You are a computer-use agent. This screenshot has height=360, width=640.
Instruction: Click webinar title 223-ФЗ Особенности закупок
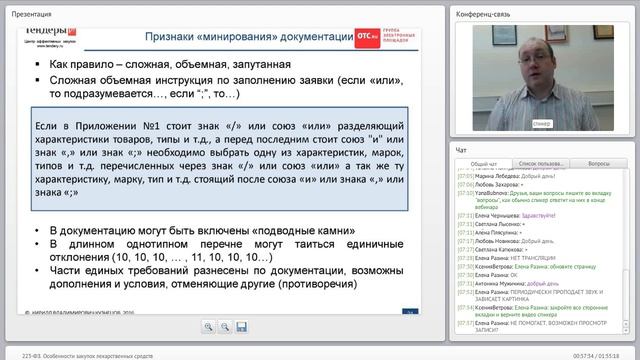(87, 356)
